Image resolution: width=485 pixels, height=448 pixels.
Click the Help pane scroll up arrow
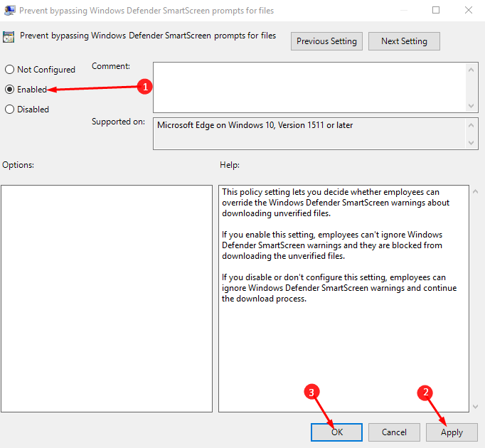coord(475,192)
